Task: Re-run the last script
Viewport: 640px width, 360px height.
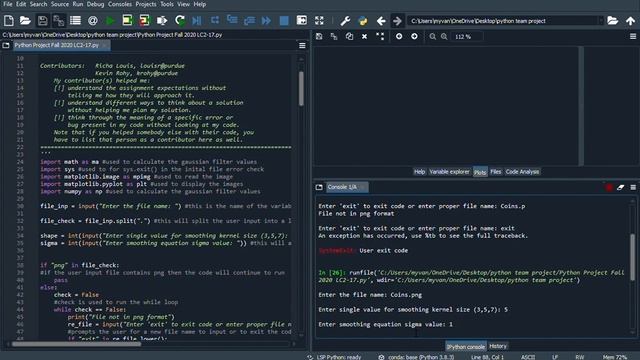Action: 180,20
